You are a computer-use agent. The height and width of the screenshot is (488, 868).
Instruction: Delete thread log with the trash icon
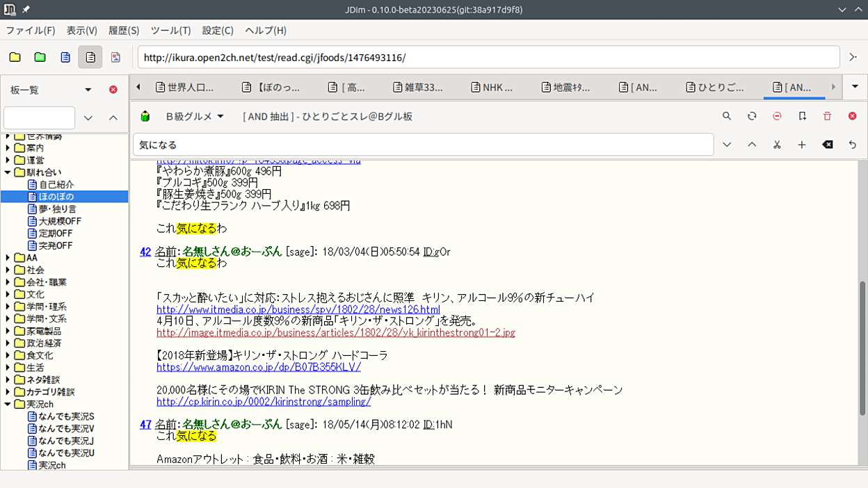point(827,116)
